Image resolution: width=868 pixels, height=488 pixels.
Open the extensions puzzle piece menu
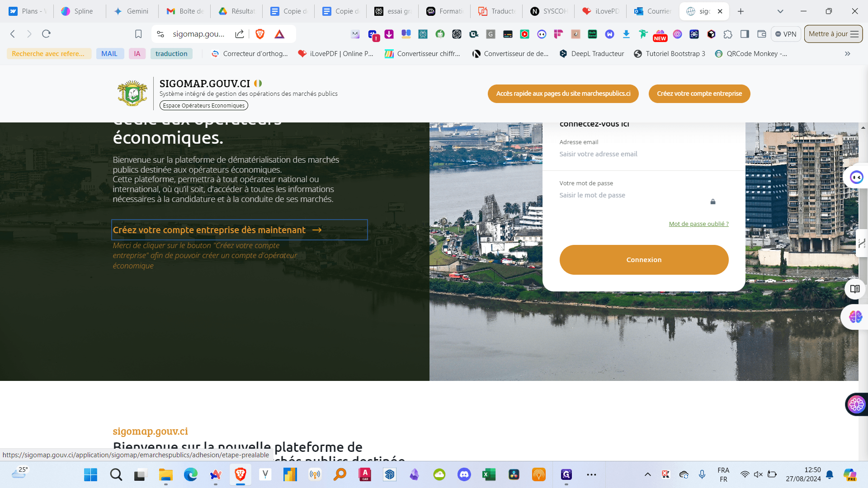pos(728,34)
